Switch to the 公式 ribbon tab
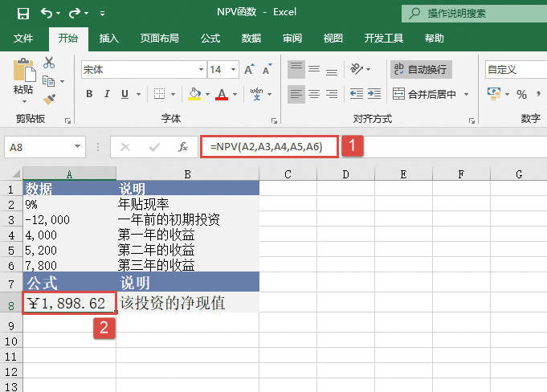 210,38
